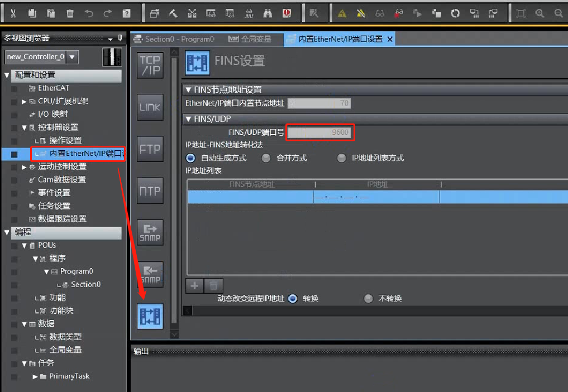Undo the last action
The height and width of the screenshot is (392, 568).
point(89,14)
